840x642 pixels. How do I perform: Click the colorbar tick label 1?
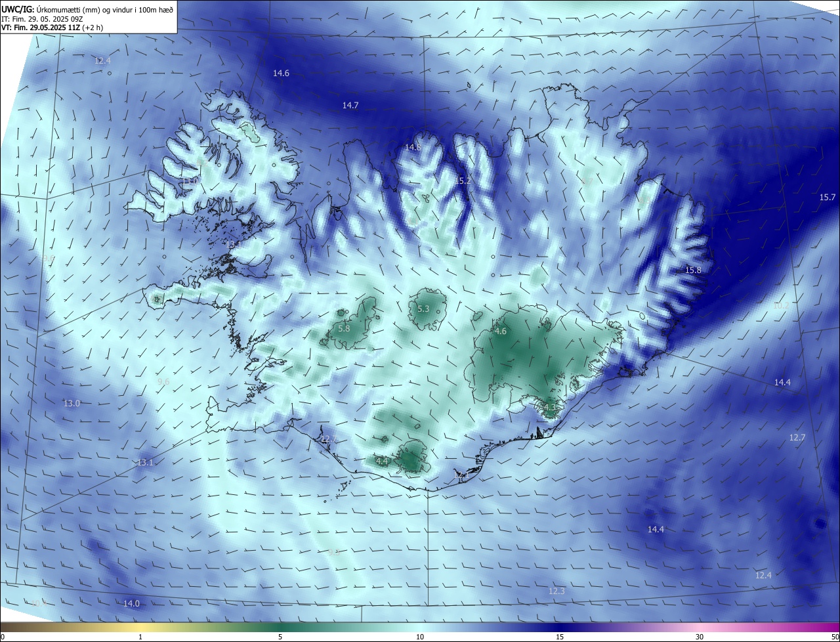coord(140,637)
